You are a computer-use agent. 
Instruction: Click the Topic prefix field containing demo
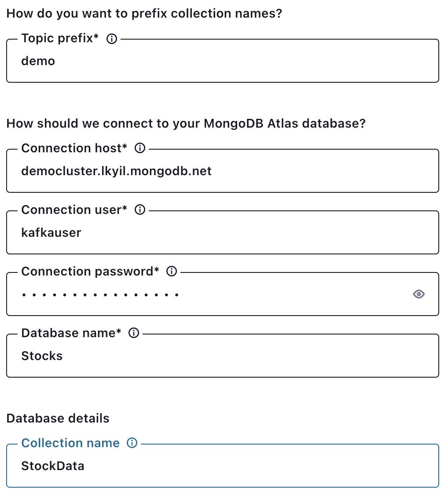(222, 61)
